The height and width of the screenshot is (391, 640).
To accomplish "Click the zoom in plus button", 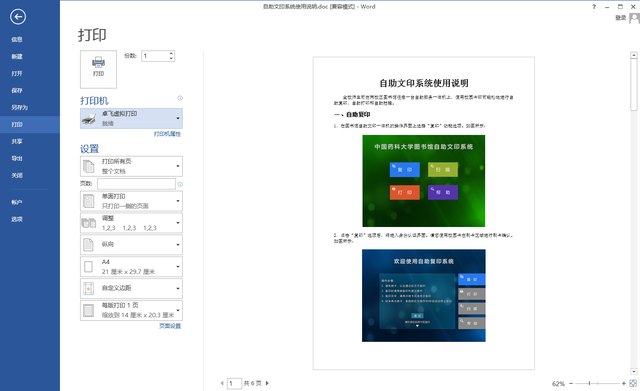I will click(x=624, y=383).
